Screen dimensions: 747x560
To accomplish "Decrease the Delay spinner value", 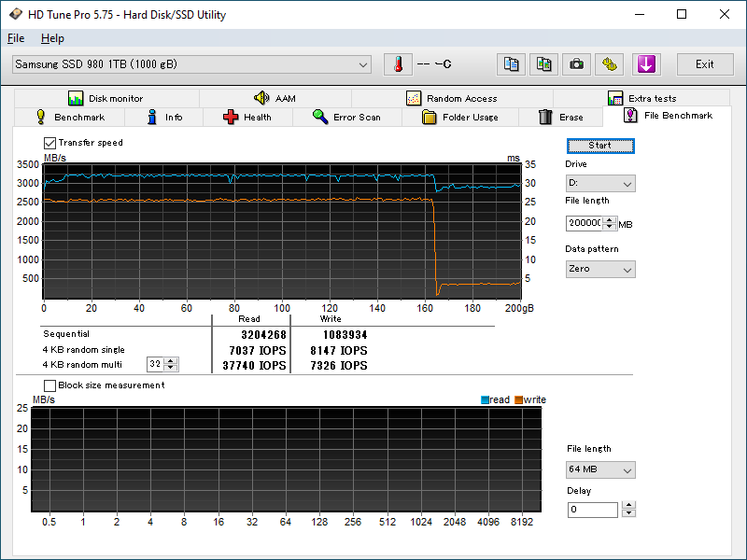I will 628,512.
